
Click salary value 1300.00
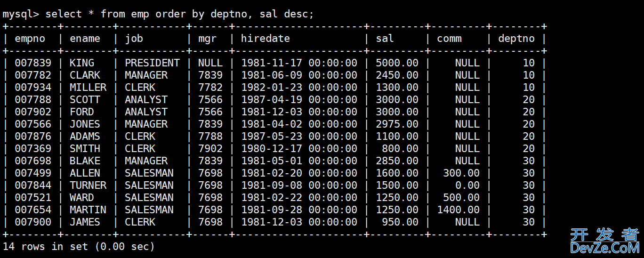tap(397, 87)
